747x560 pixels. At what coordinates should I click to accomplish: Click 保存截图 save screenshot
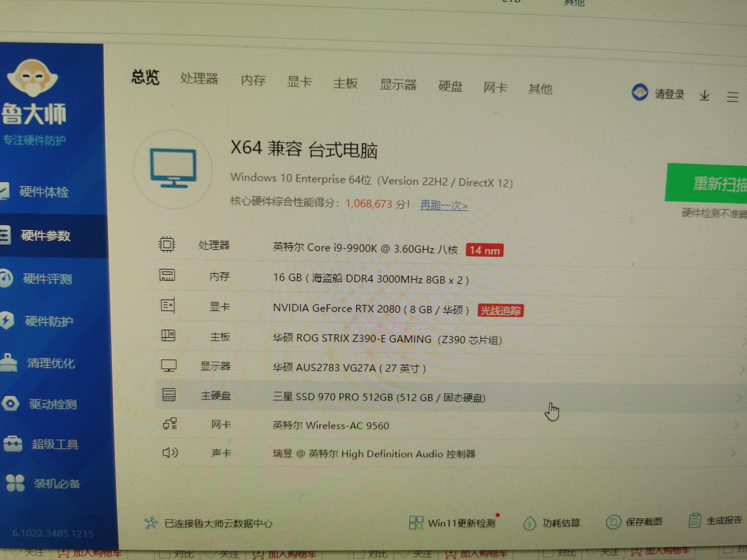(x=644, y=522)
